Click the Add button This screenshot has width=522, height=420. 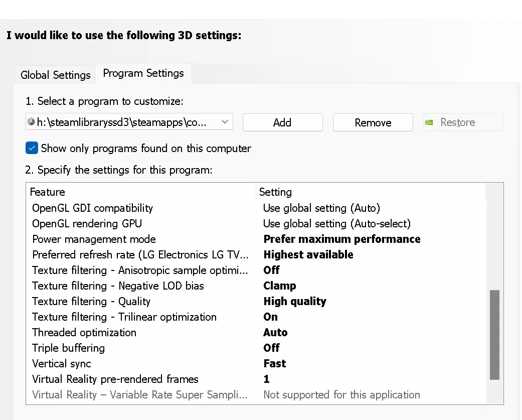point(282,122)
